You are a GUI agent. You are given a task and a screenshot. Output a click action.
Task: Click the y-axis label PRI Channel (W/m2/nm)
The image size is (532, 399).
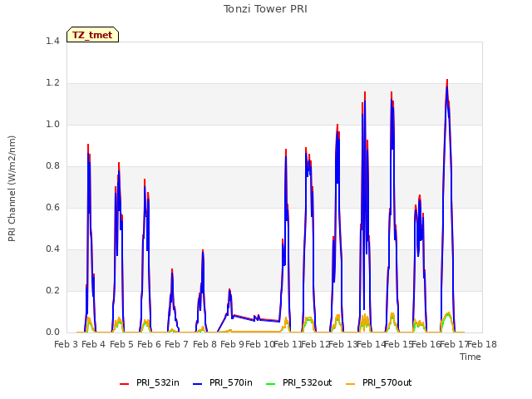tap(12, 189)
